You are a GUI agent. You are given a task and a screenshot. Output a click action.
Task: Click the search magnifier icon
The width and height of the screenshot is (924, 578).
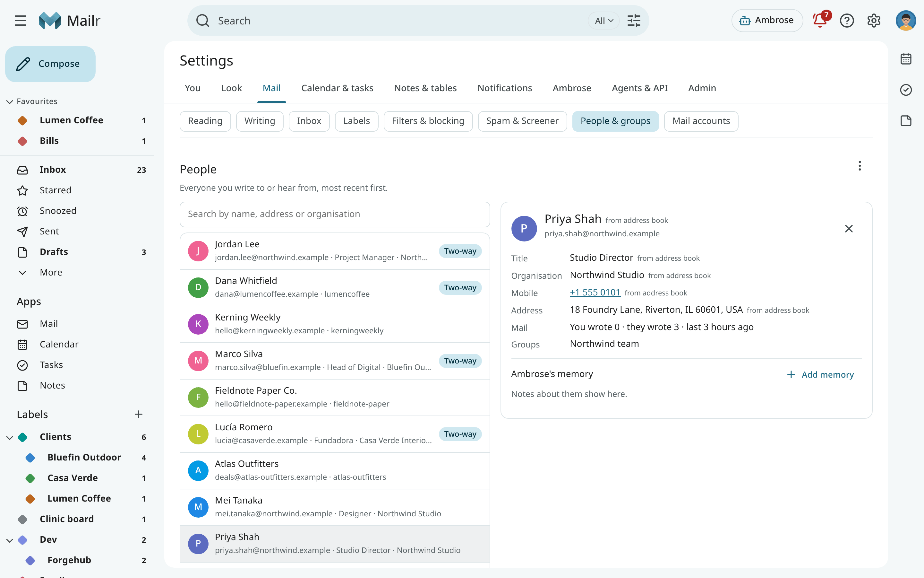tap(202, 21)
